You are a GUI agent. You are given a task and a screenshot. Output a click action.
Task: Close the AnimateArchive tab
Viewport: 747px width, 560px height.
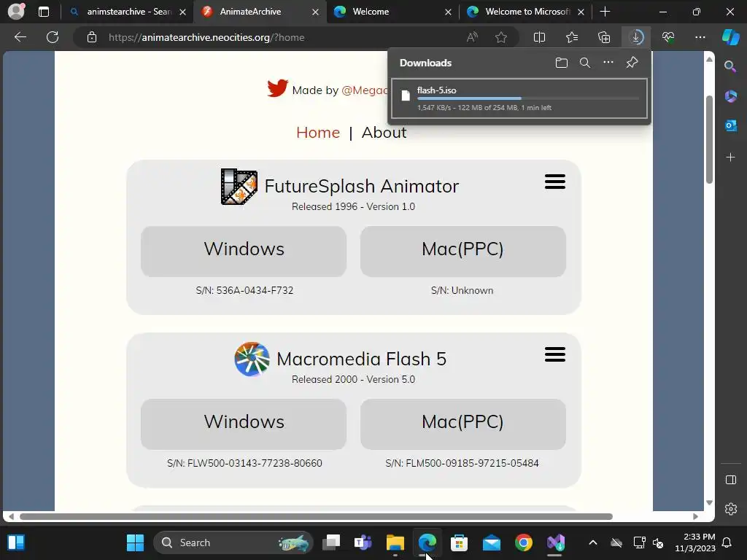click(x=315, y=12)
